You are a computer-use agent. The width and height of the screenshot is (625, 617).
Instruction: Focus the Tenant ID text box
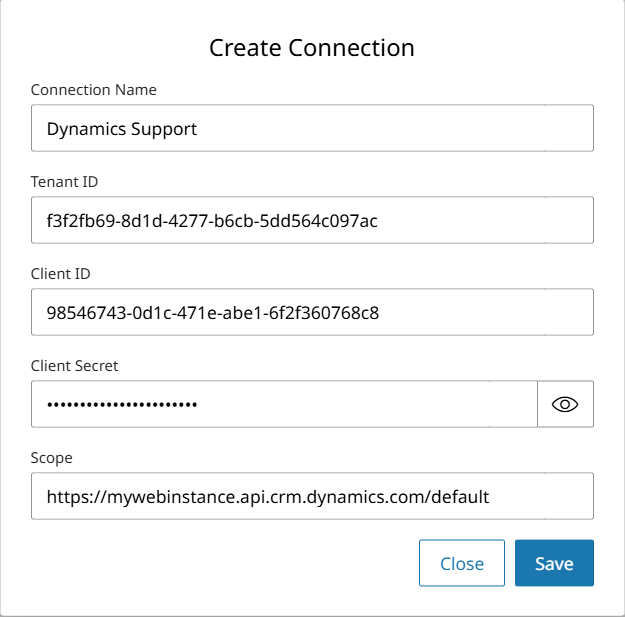click(312, 220)
